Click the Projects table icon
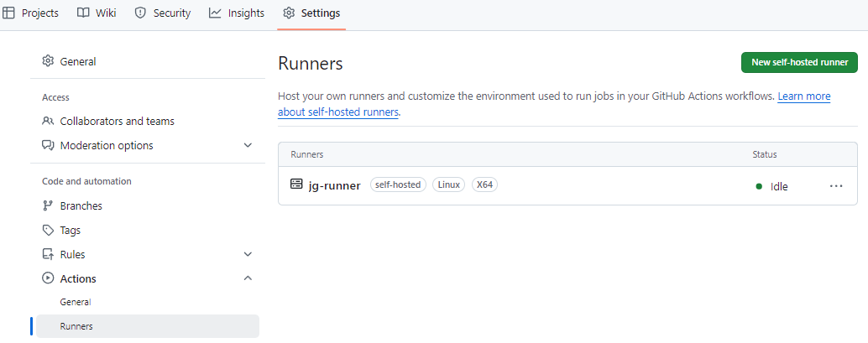The width and height of the screenshot is (868, 343). tap(9, 13)
